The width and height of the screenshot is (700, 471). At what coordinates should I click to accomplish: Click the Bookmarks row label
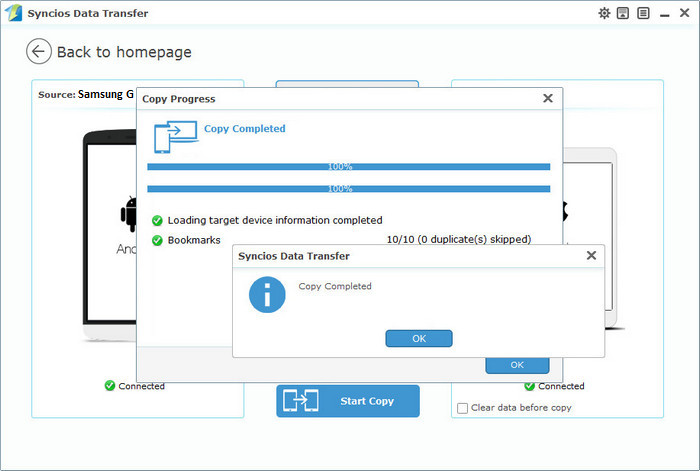(194, 240)
